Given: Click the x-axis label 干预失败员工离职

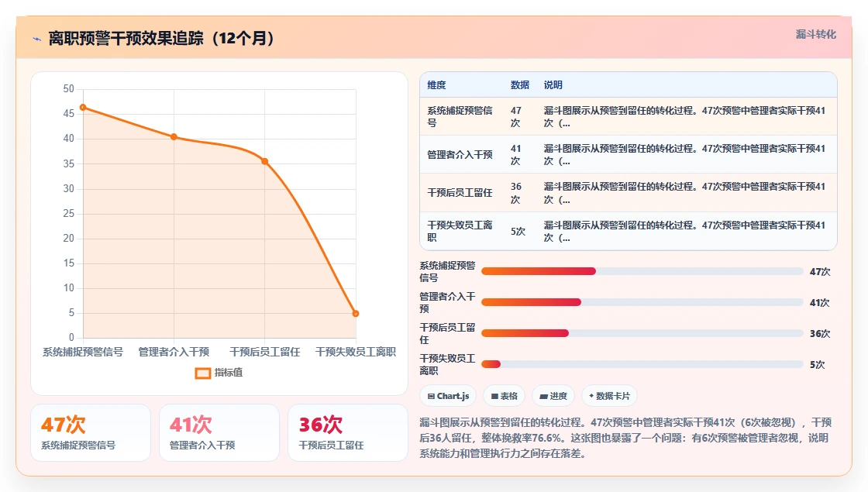Looking at the screenshot, I should point(356,352).
